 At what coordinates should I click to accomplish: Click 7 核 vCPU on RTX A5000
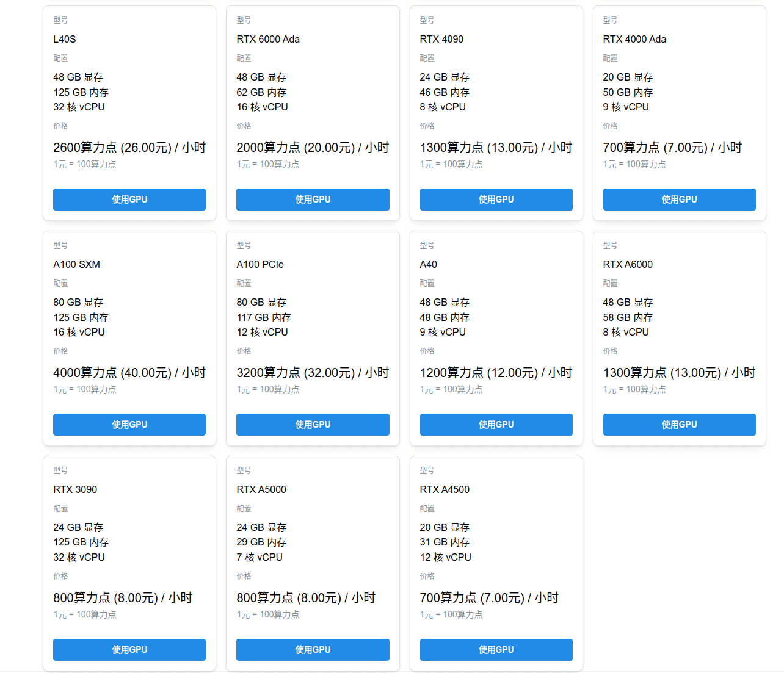[x=260, y=557]
